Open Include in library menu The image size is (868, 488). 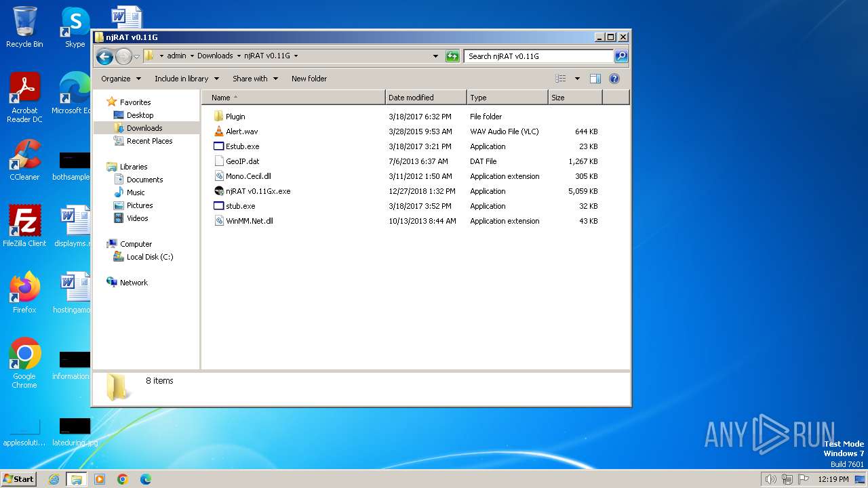186,79
